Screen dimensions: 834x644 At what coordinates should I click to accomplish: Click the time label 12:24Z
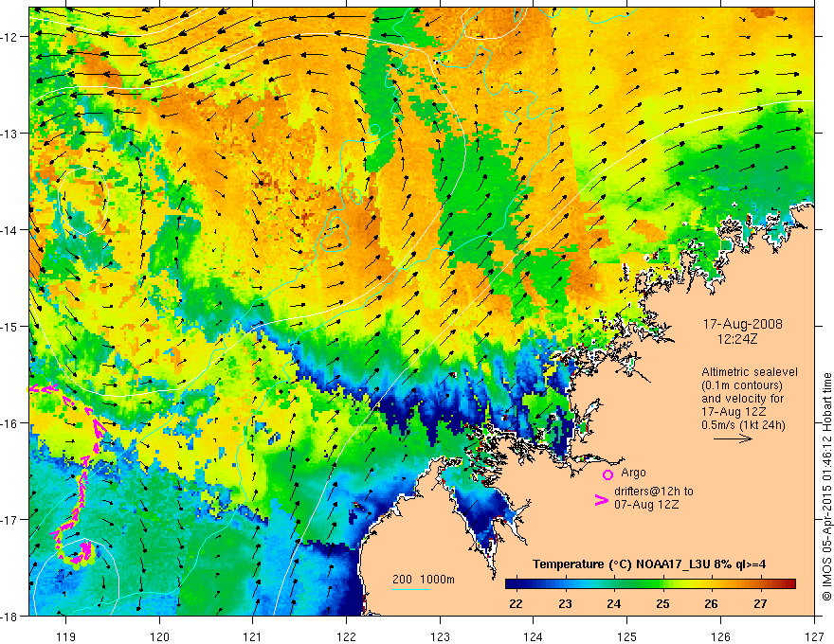click(737, 338)
